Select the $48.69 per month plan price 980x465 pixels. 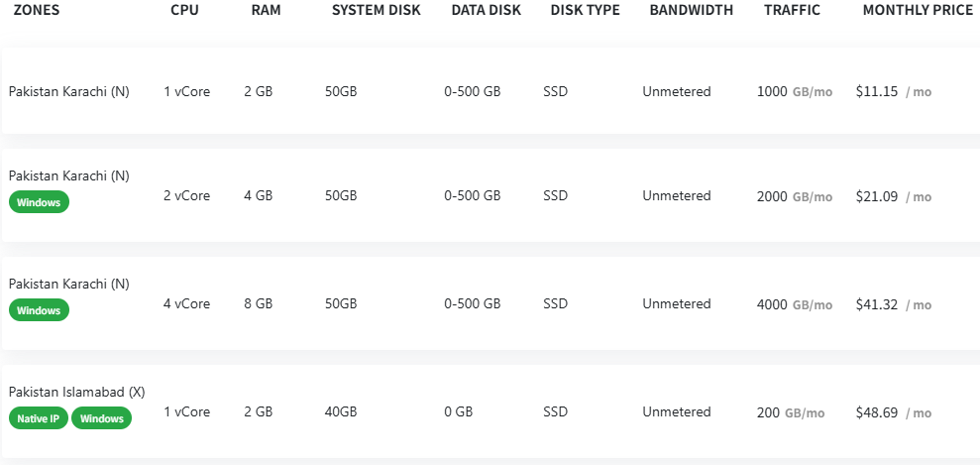877,412
